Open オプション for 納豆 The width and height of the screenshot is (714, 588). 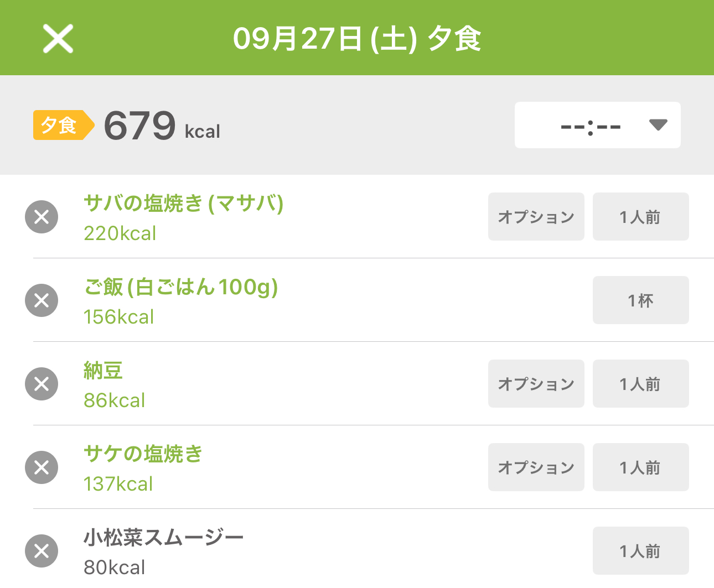[x=536, y=384]
